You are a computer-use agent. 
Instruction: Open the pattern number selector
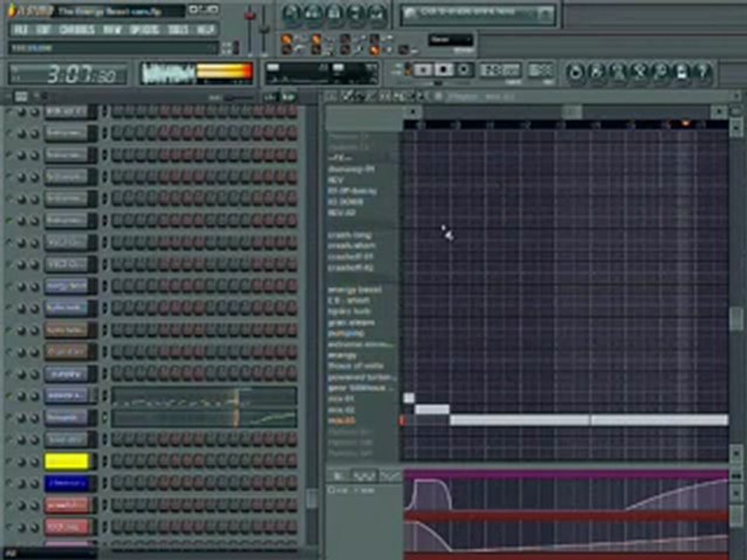click(x=542, y=70)
